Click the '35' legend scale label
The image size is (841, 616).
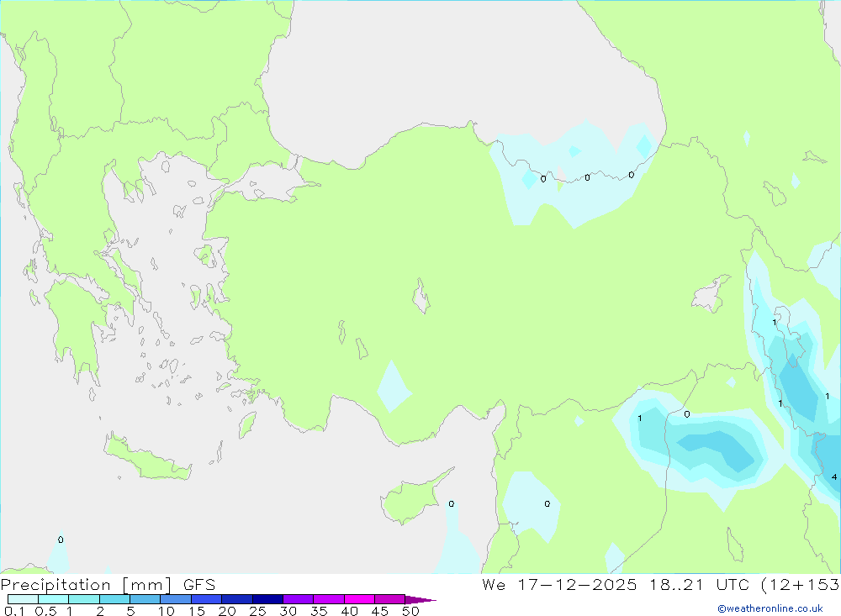[x=319, y=611]
